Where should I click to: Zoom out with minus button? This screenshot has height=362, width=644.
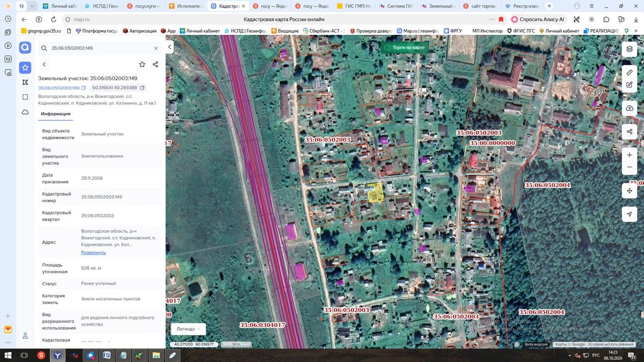click(630, 167)
